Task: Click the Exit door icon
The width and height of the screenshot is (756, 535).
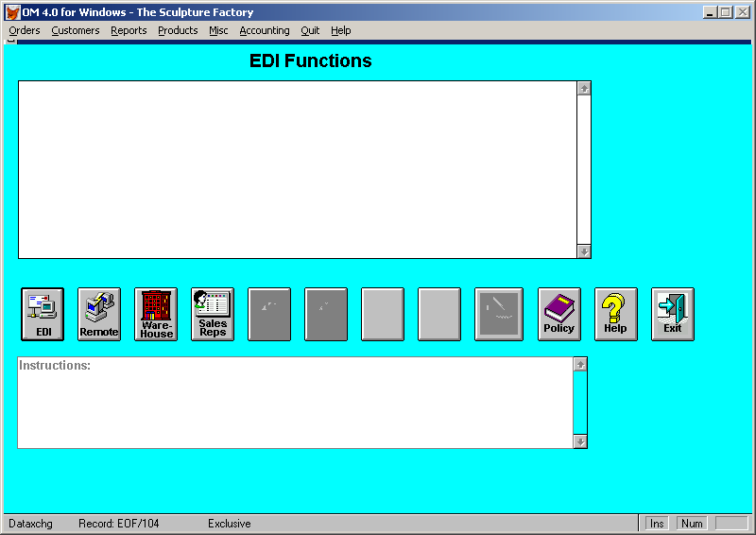Action: pyautogui.click(x=673, y=315)
